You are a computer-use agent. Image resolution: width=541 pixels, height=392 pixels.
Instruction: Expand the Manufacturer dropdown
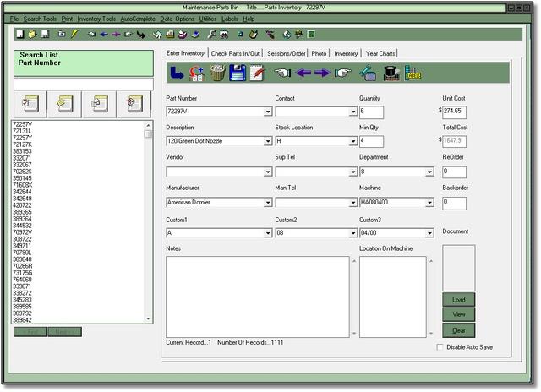click(x=268, y=203)
